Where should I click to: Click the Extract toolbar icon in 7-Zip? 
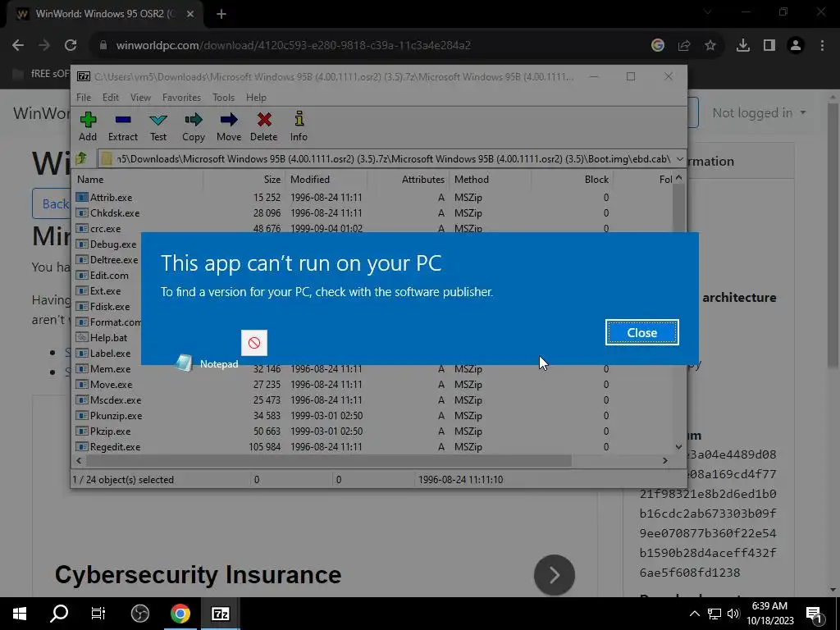(x=123, y=127)
